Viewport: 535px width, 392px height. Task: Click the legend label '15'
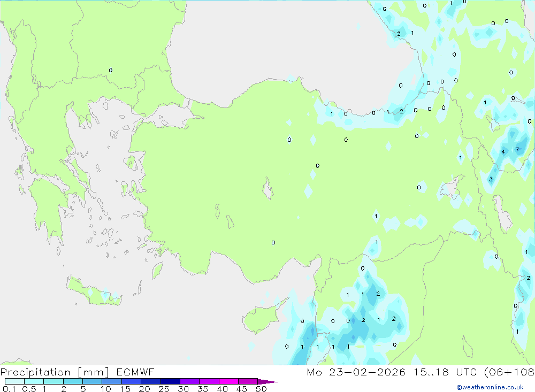pyautogui.click(x=125, y=389)
